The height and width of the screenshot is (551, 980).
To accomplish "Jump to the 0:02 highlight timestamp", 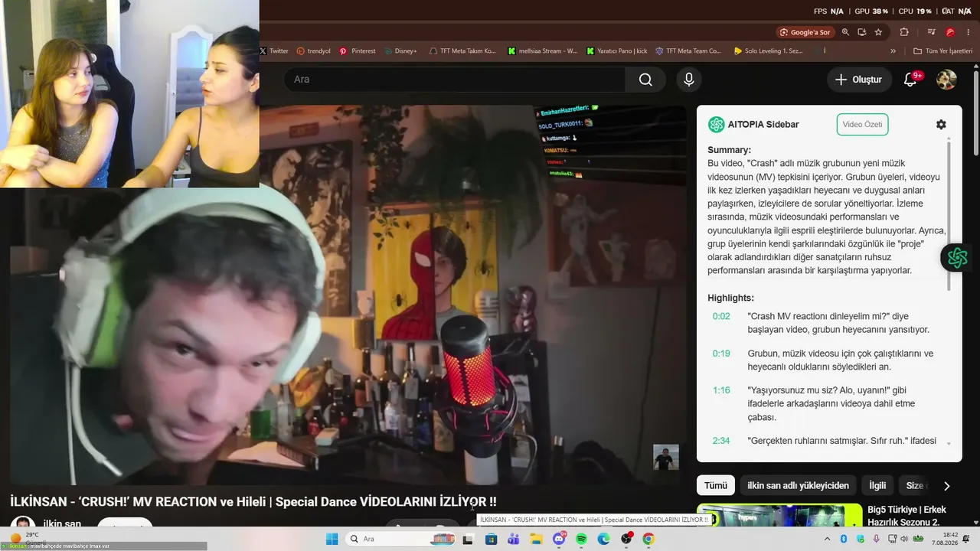I will [x=721, y=316].
